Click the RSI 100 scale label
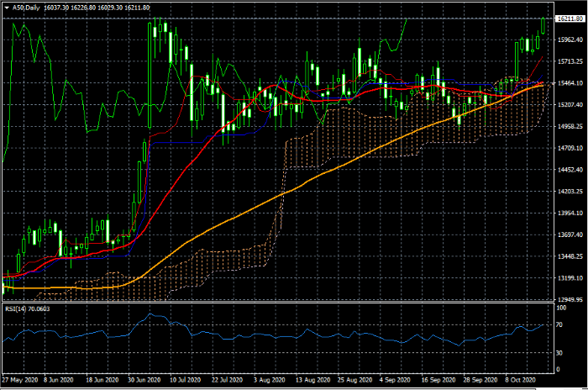The image size is (588, 390). pyautogui.click(x=561, y=308)
